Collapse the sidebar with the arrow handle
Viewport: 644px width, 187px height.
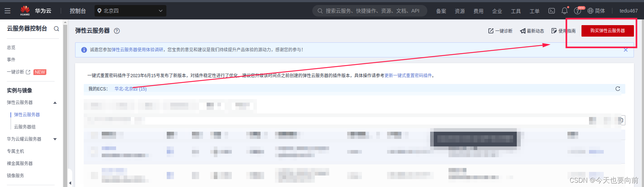pyautogui.click(x=70, y=183)
